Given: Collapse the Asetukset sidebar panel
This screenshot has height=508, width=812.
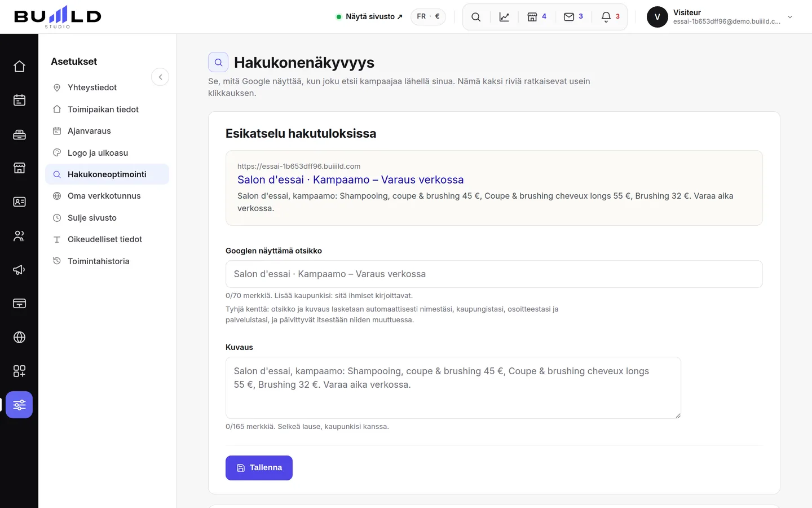Looking at the screenshot, I should click(x=160, y=77).
